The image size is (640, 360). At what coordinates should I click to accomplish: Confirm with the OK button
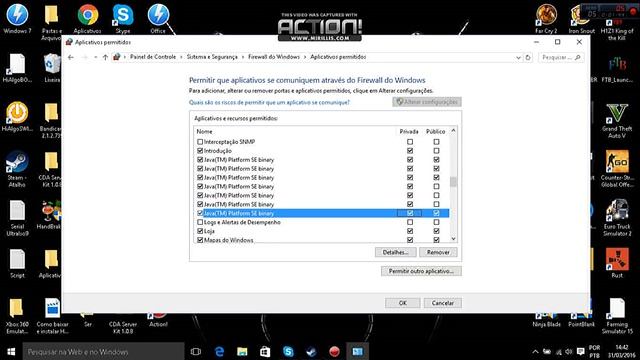point(402,303)
